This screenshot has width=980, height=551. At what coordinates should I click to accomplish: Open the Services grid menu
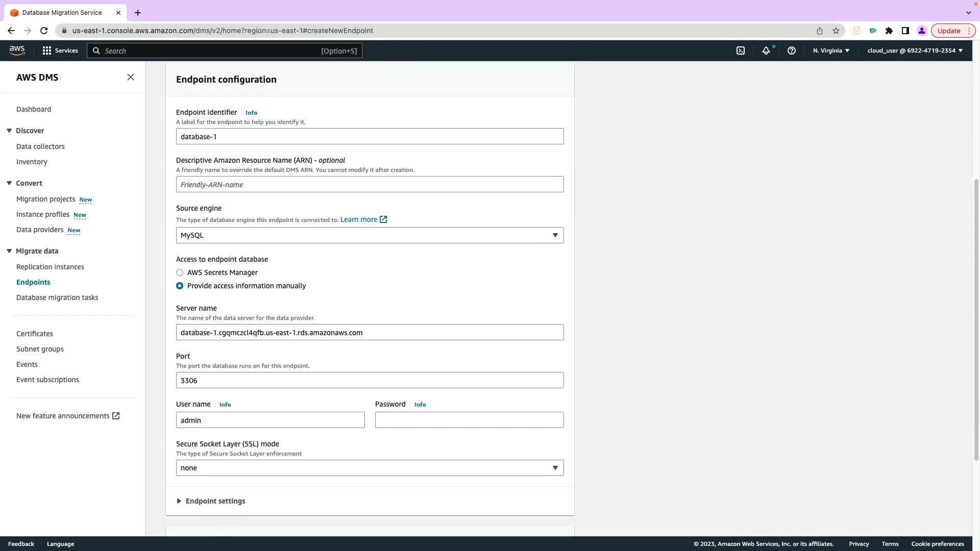pyautogui.click(x=60, y=51)
